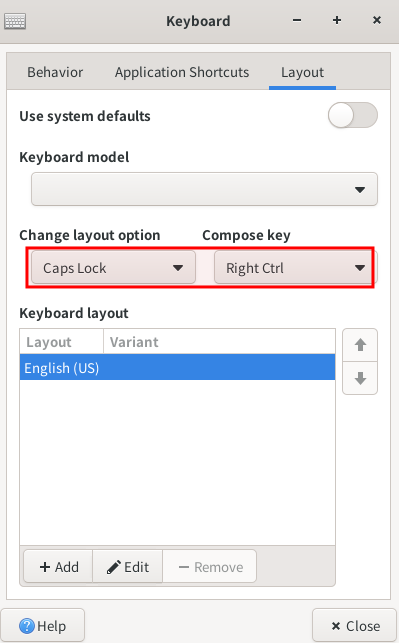Move the layout down with the arrow
This screenshot has width=399, height=643.
pos(360,378)
